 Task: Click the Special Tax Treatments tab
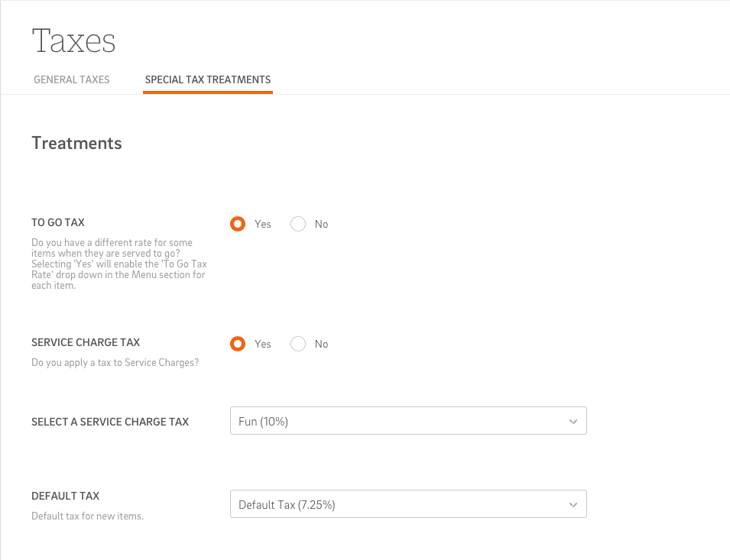click(208, 79)
